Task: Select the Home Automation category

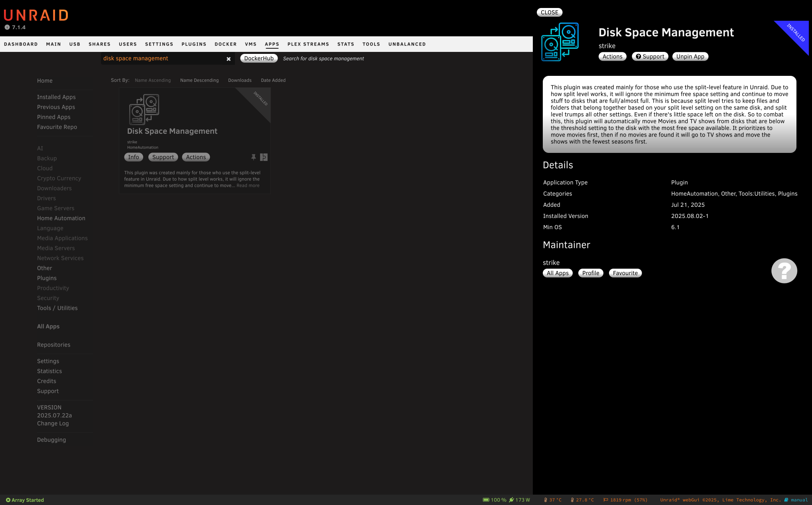Action: [x=61, y=218]
